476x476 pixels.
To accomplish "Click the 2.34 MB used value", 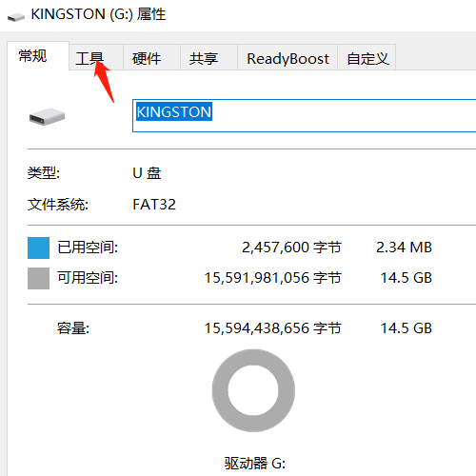I will [x=404, y=248].
